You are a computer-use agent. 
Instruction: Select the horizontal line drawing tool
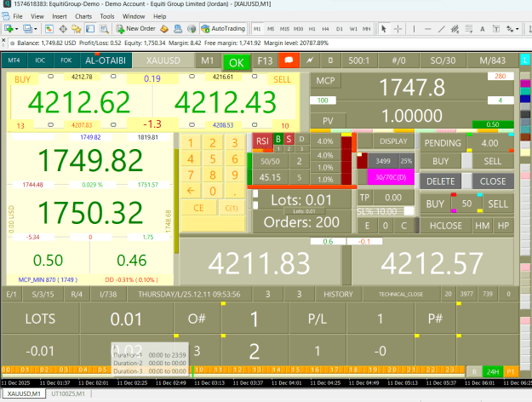coord(428,29)
